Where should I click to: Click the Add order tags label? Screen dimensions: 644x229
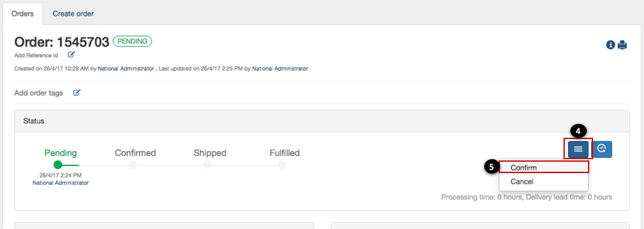tap(38, 93)
